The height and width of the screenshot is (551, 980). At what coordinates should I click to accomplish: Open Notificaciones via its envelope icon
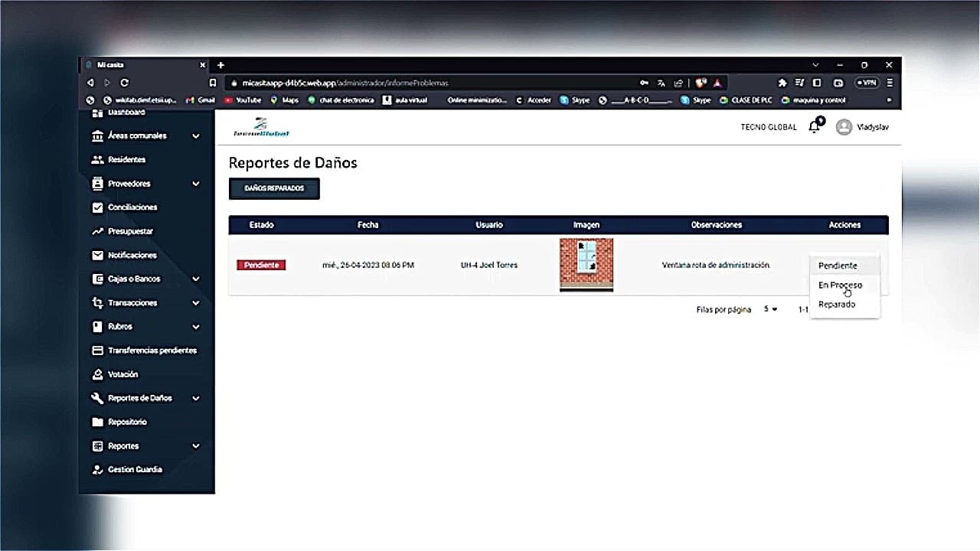(x=97, y=255)
